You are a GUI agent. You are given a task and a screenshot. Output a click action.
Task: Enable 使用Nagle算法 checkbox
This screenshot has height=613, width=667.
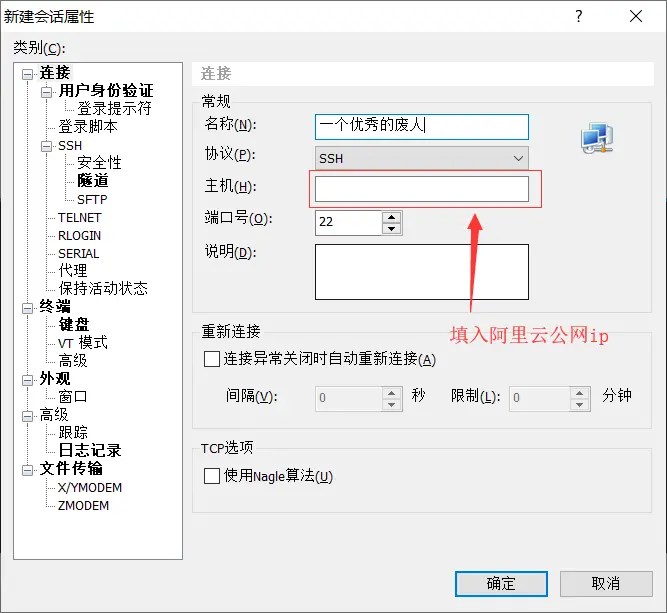(212, 476)
